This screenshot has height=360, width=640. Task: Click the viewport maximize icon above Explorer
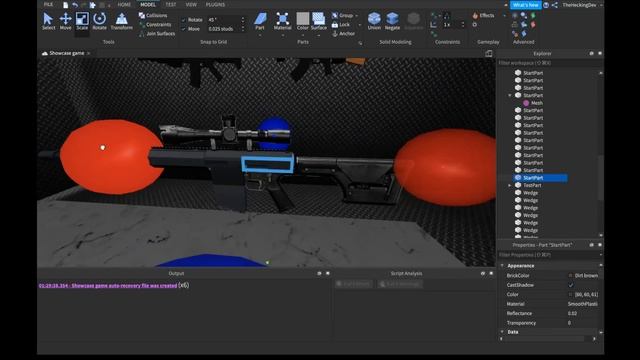coord(489,53)
